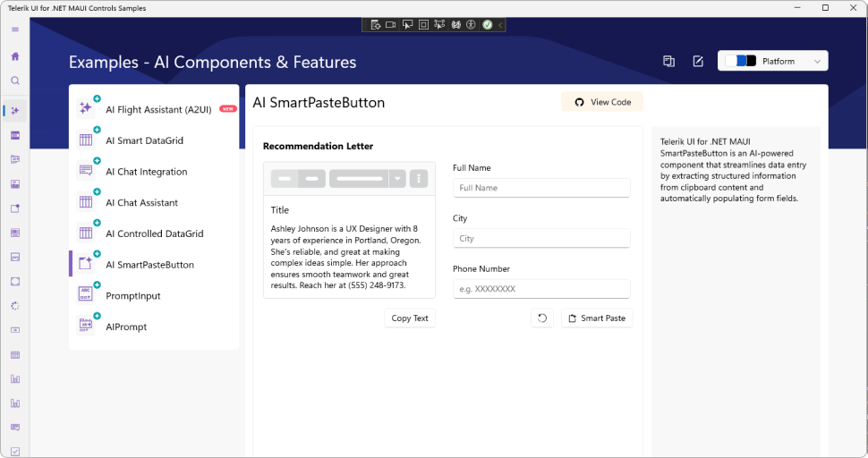
Task: Collapse the debug toolbar with chevron
Action: tap(500, 25)
